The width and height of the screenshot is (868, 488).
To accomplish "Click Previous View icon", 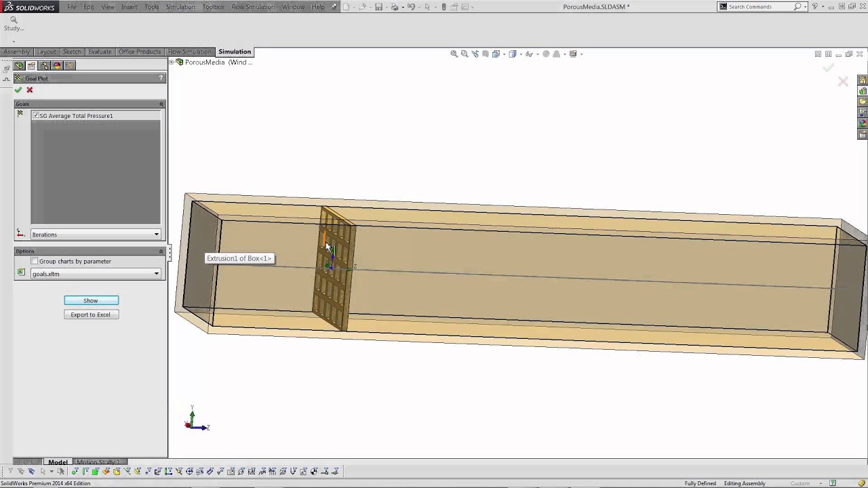I will (x=475, y=54).
